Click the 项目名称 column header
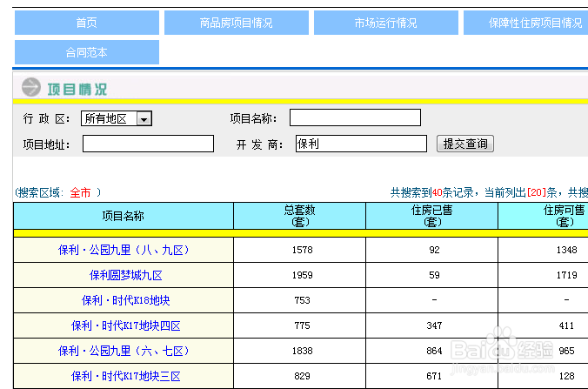This screenshot has width=588, height=389. (x=124, y=216)
